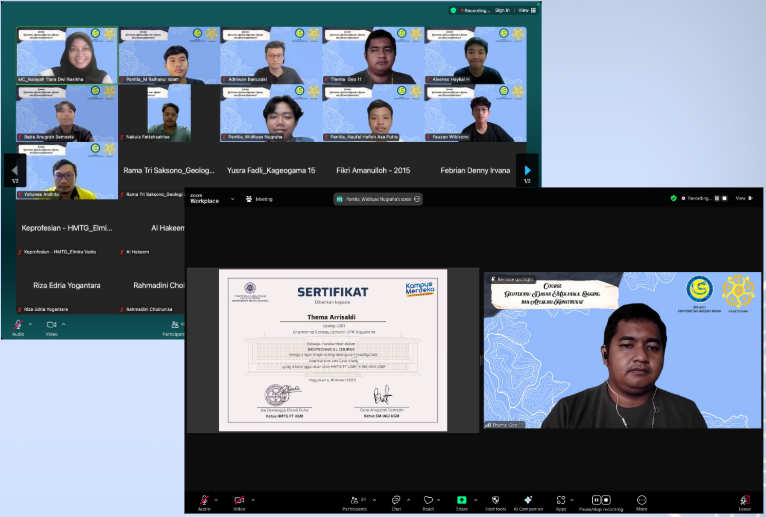Select Alvenso Haykal H video tile

475,55
